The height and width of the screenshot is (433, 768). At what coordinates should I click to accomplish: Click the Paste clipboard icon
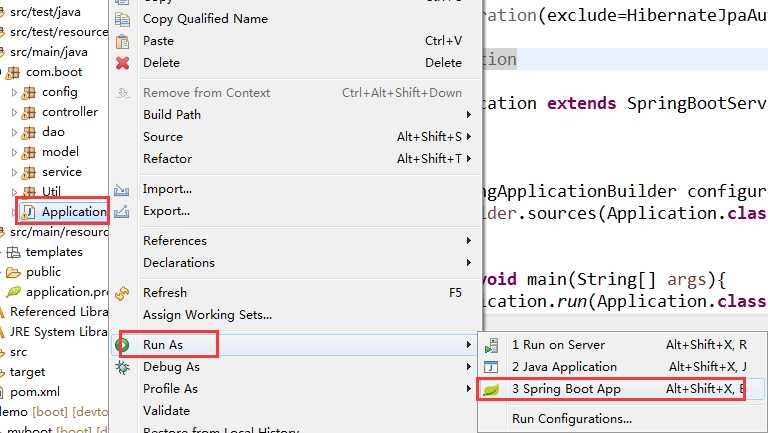[x=122, y=42]
